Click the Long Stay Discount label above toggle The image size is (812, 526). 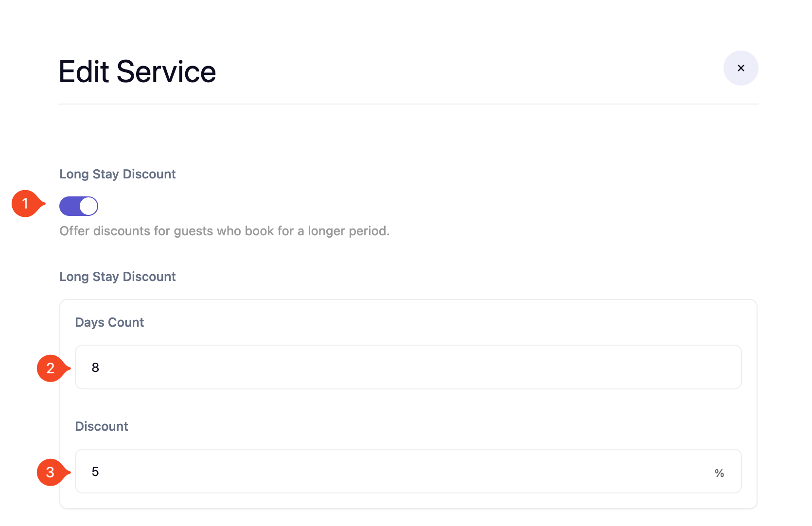pos(117,174)
